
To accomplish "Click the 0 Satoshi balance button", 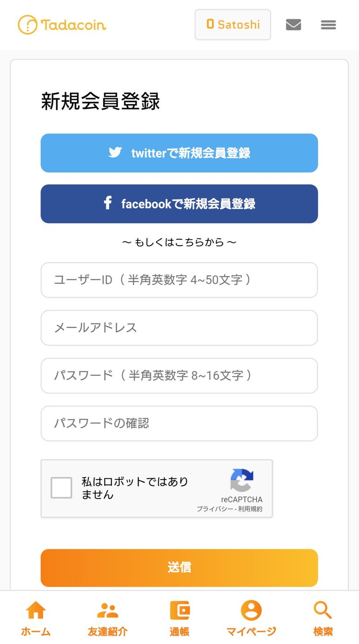I will click(x=232, y=25).
